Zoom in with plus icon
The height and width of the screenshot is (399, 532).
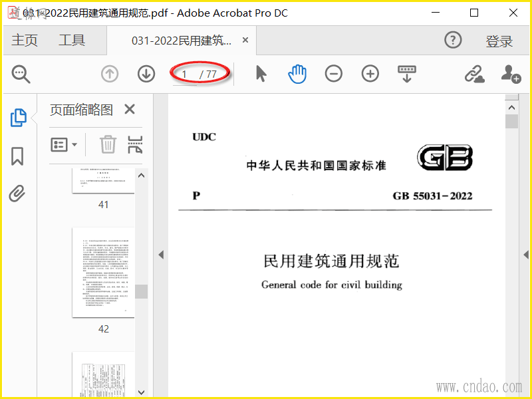point(370,74)
